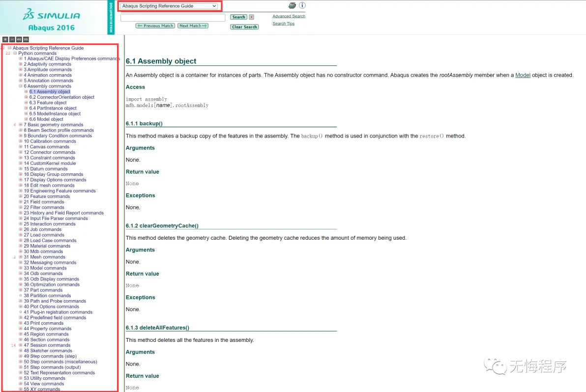
Task: Click the collapse-all minus button above the tree
Action: pos(12,39)
